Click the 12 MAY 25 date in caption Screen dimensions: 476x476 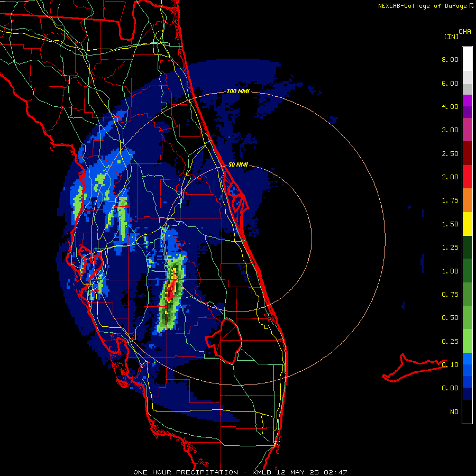[299, 472]
